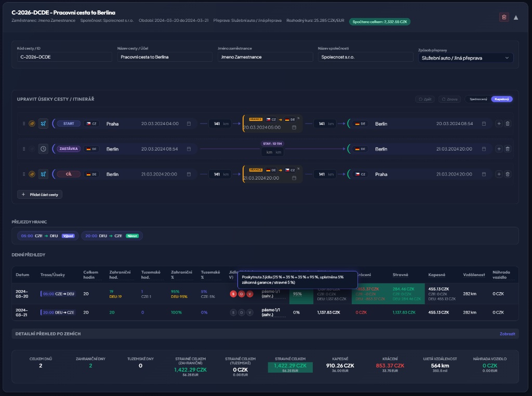The image size is (532, 396).
Task: Delete trip with red trash icon in header
Action: (504, 17)
